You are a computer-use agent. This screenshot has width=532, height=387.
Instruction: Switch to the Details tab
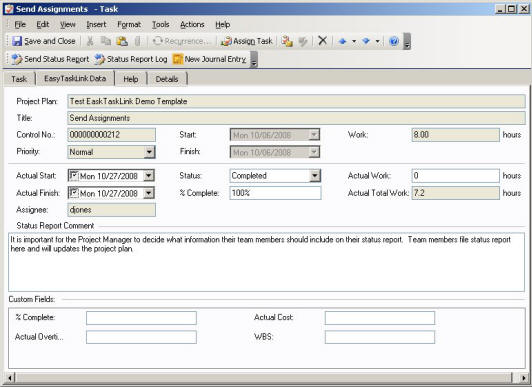(167, 79)
